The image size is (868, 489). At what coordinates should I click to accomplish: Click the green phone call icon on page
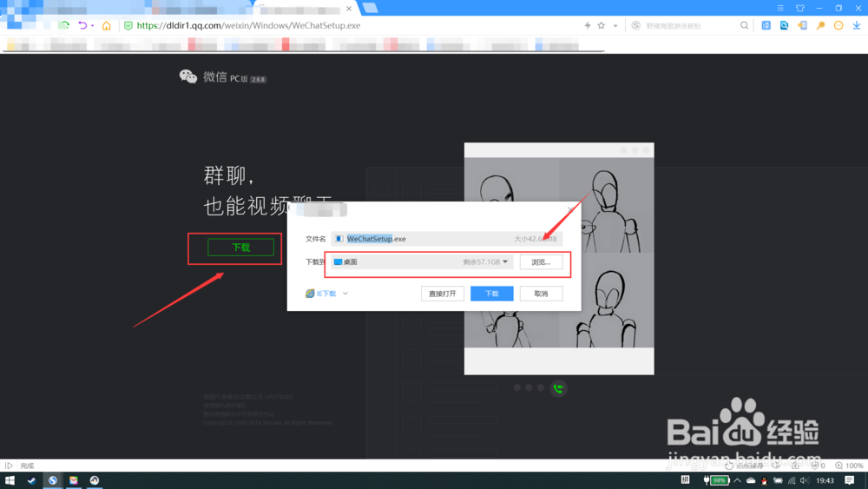[558, 389]
